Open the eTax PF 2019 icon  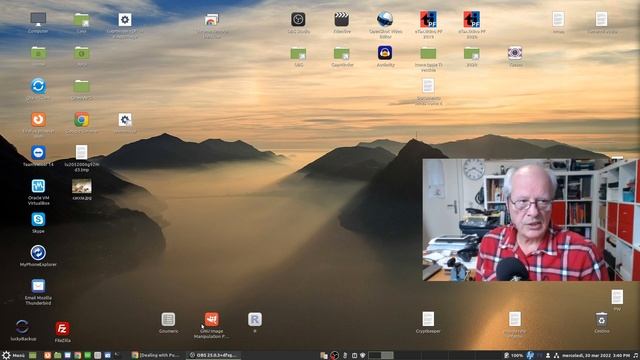click(428, 20)
